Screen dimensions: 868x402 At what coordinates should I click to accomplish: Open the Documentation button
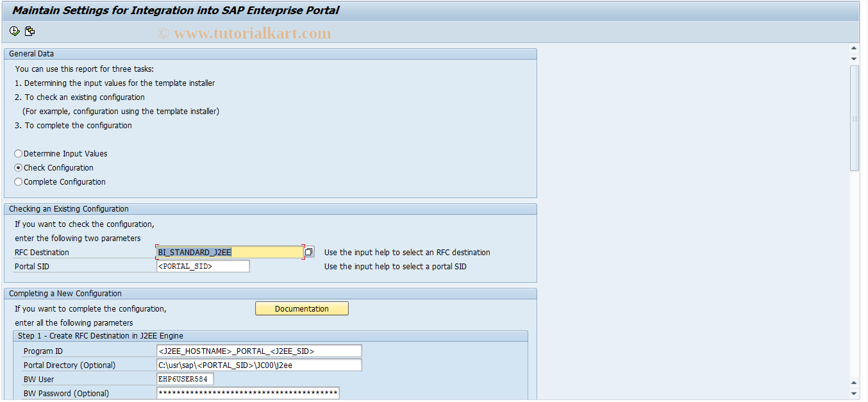tap(302, 308)
